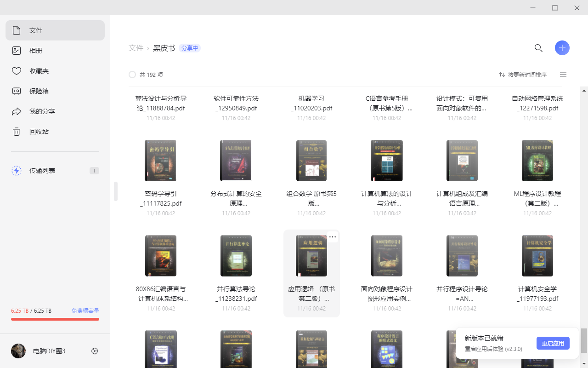Go to 收藏夹 favorites

pyautogui.click(x=55, y=71)
